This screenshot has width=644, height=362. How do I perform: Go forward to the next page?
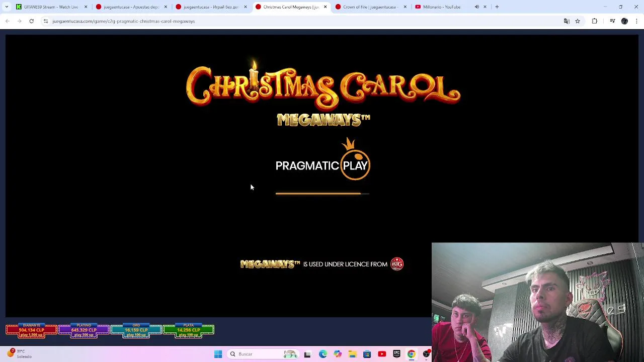tap(19, 21)
